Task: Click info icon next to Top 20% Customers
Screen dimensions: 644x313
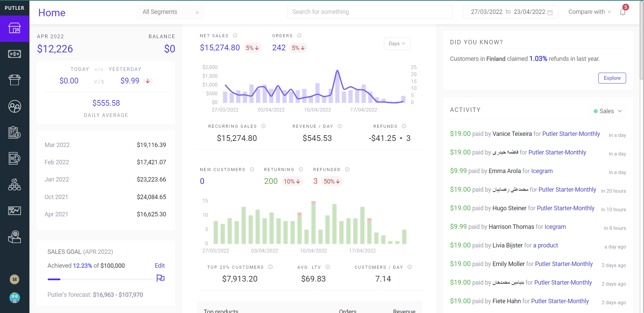Action: pyautogui.click(x=270, y=267)
